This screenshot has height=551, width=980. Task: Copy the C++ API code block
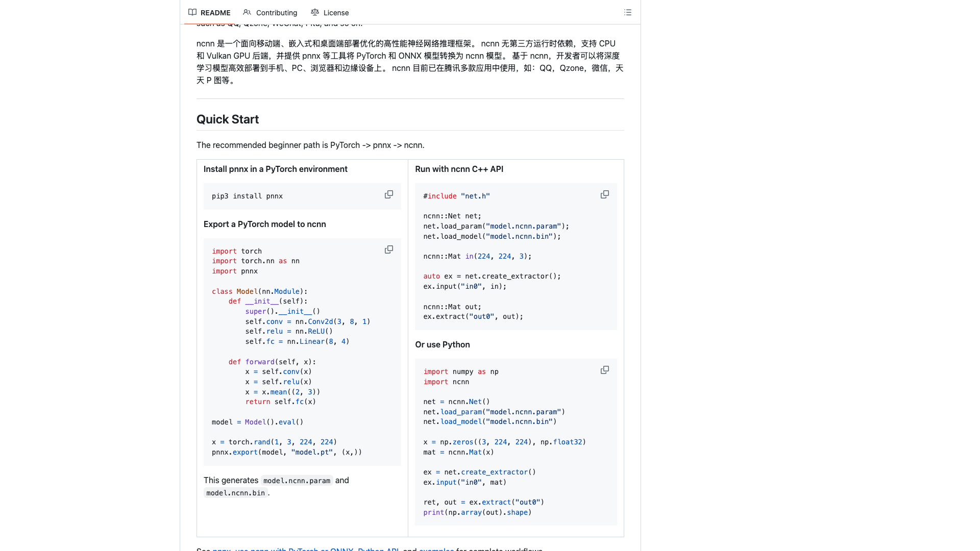pos(605,194)
